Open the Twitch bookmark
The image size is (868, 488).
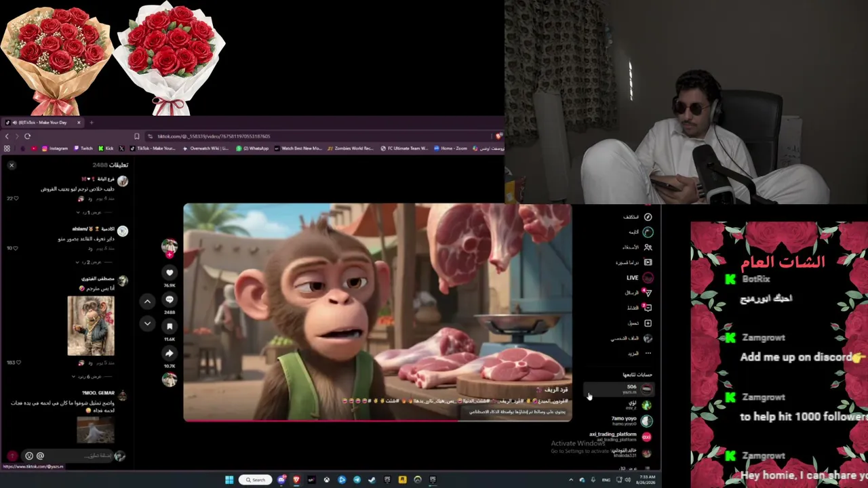click(83, 148)
